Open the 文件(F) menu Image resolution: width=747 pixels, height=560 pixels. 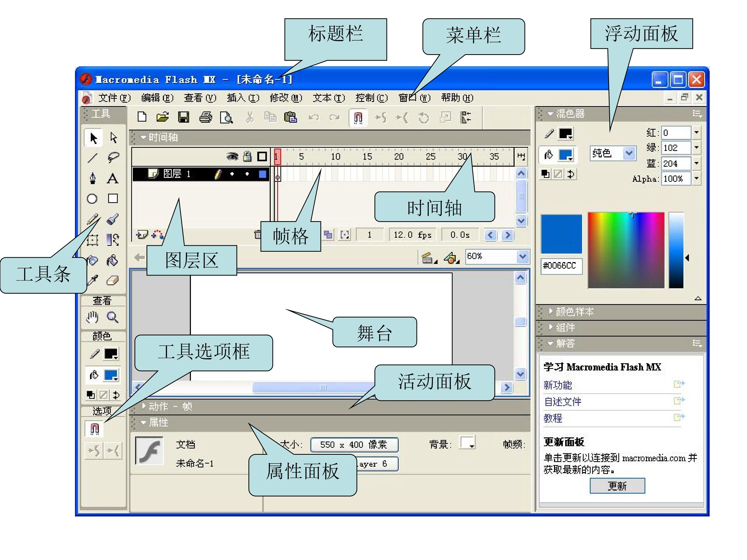click(114, 98)
